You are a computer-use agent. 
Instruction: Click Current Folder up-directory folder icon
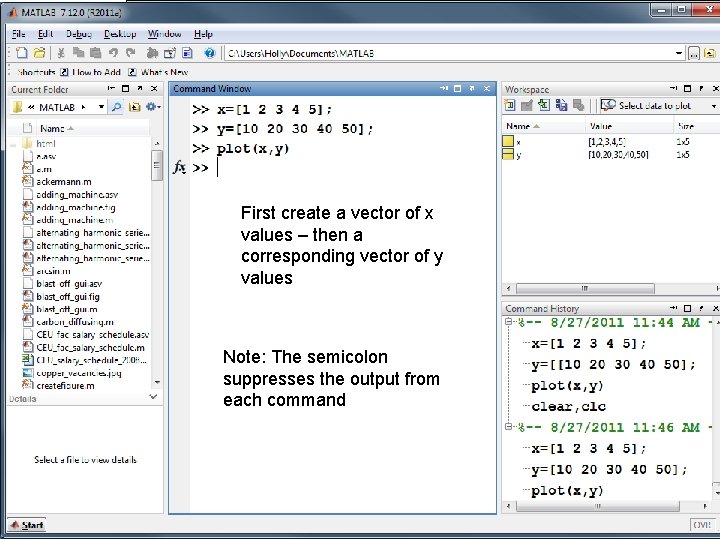[134, 107]
